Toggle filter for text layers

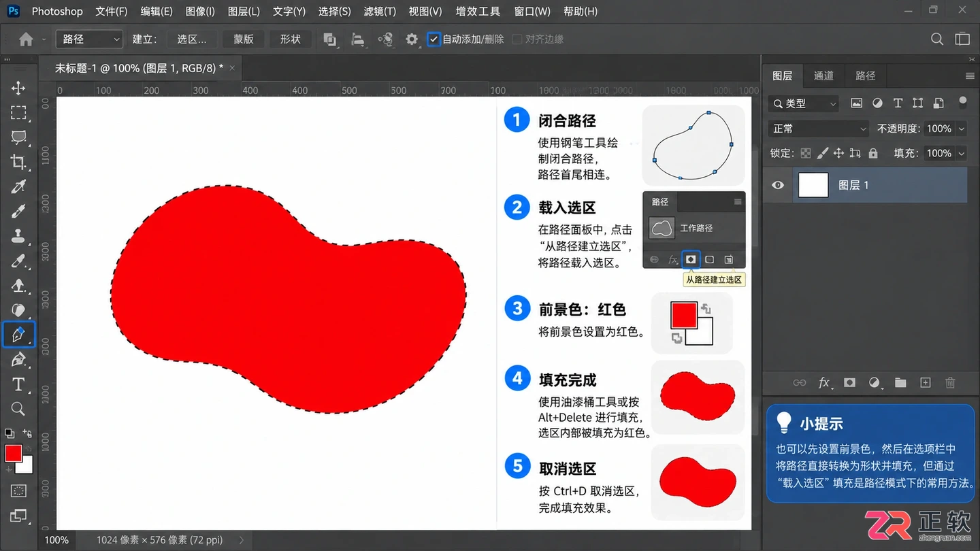point(898,103)
